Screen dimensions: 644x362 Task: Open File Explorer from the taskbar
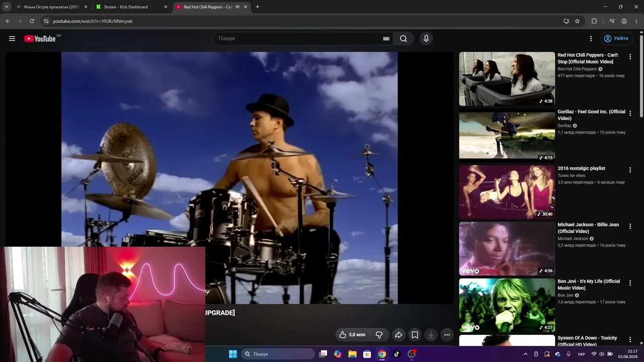pos(352,354)
